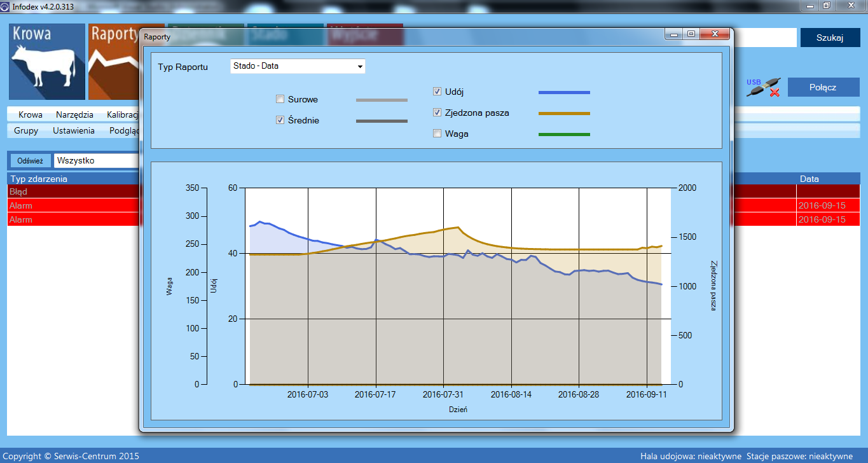Click the USB disconnected status icon
868x463 pixels.
tap(764, 88)
